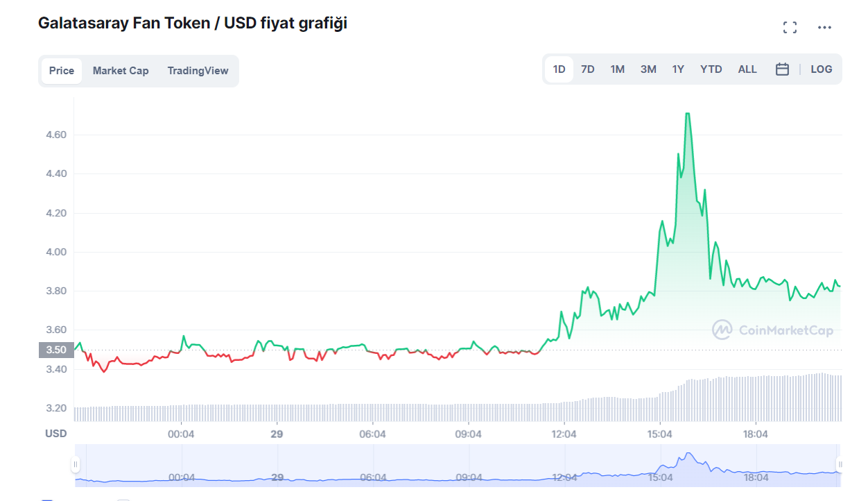The width and height of the screenshot is (868, 501).
Task: Toggle LOG scale on the chart
Action: pos(822,69)
